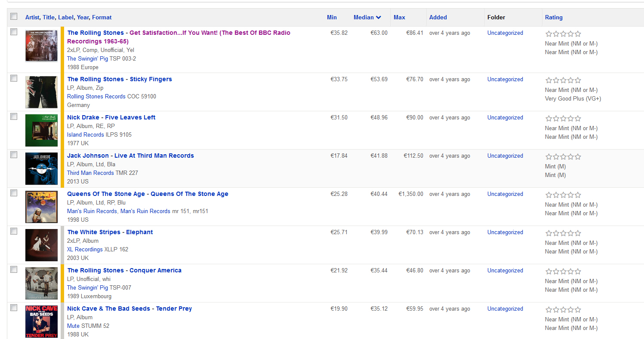Sort the list by Format
Viewport: 644px width, 339px height.
102,17
